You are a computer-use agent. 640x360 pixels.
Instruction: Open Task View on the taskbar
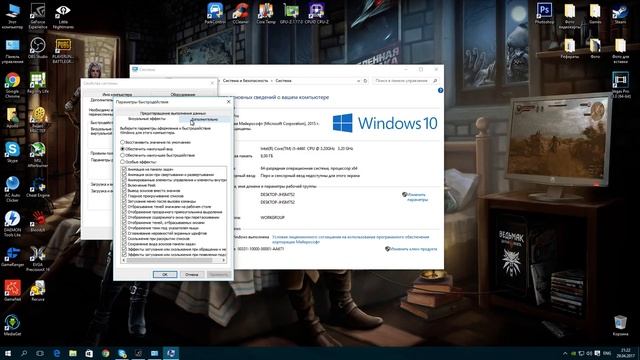(40, 353)
